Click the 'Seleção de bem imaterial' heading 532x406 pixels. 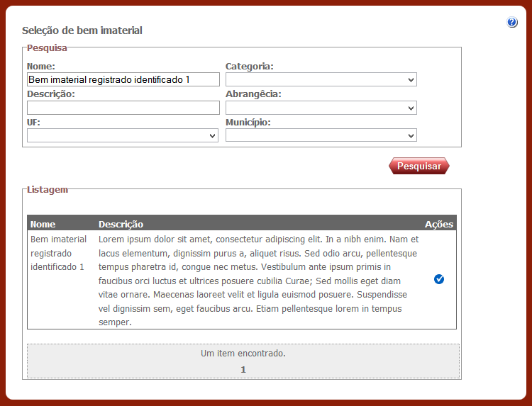82,30
